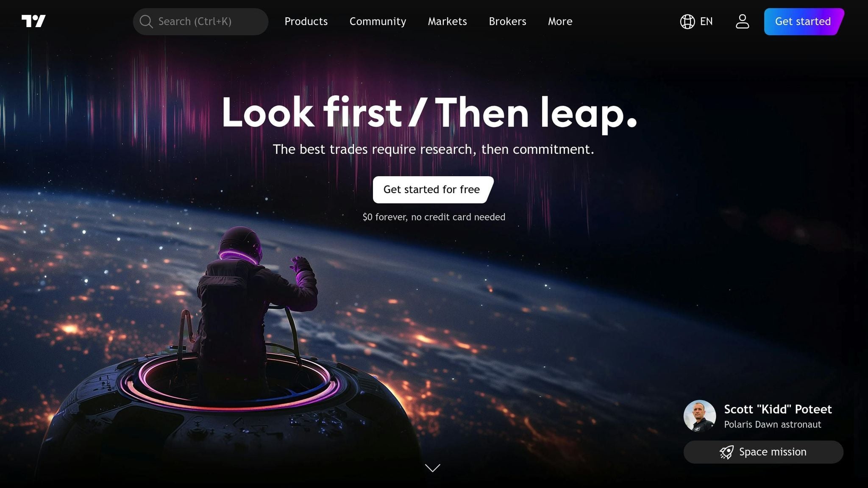Open the globe language icon
This screenshot has height=488, width=868.
(687, 22)
